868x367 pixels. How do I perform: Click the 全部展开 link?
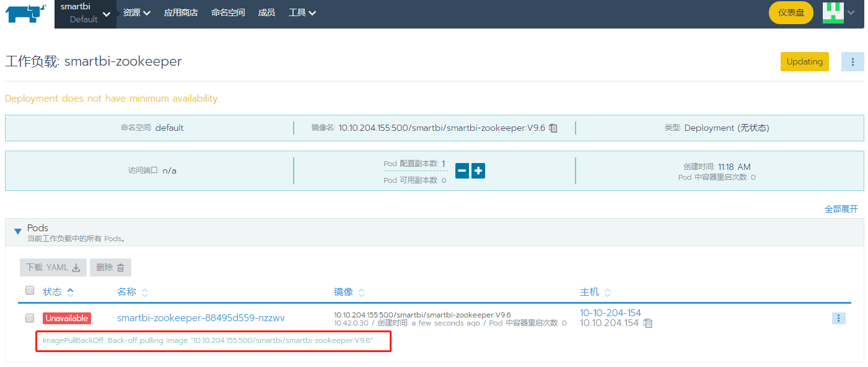[x=841, y=209]
